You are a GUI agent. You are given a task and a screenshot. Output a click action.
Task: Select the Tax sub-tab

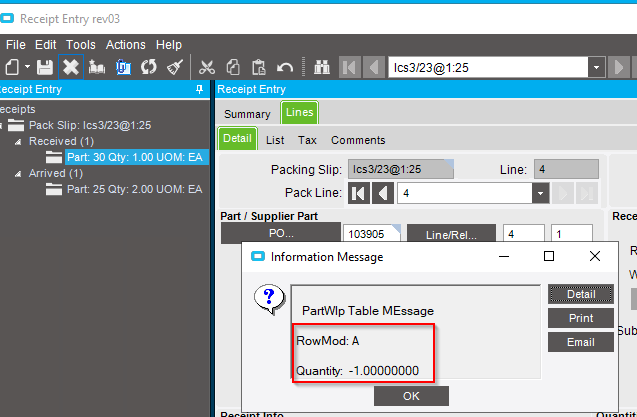[307, 140]
